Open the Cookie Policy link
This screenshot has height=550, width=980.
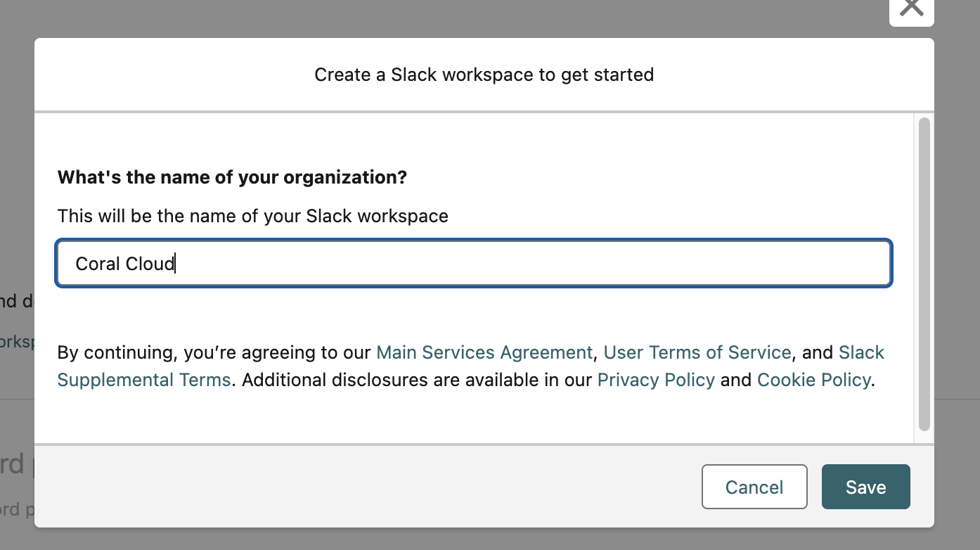click(x=813, y=380)
